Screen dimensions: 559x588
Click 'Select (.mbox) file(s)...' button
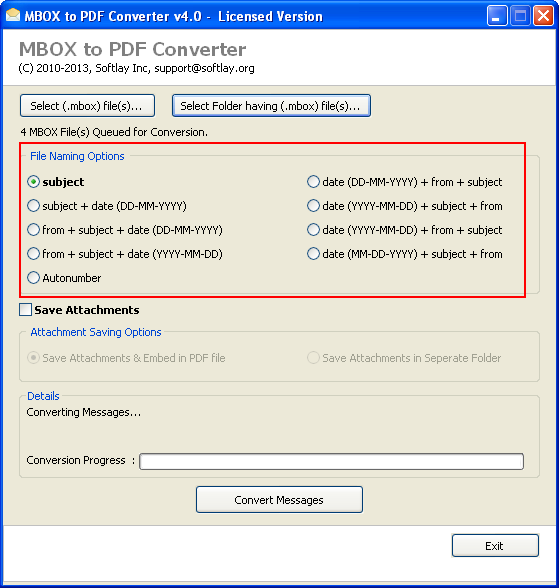click(87, 106)
